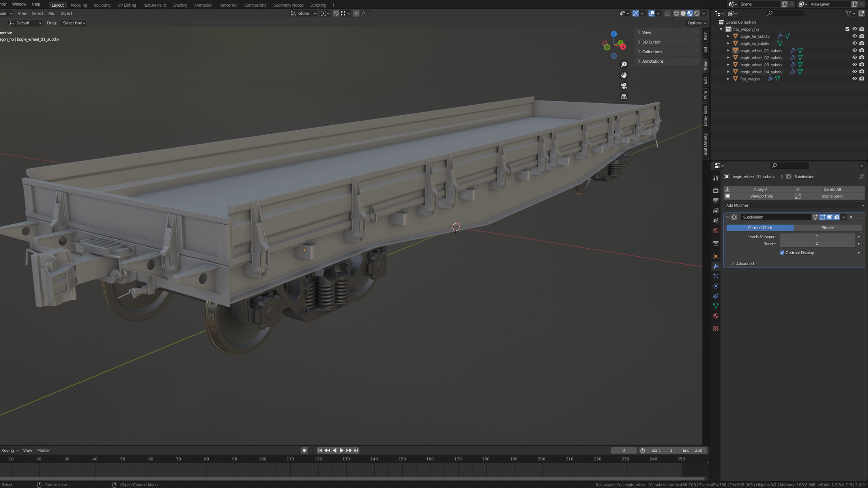Open the Object properties orange square icon
868x488 pixels.
tap(716, 256)
